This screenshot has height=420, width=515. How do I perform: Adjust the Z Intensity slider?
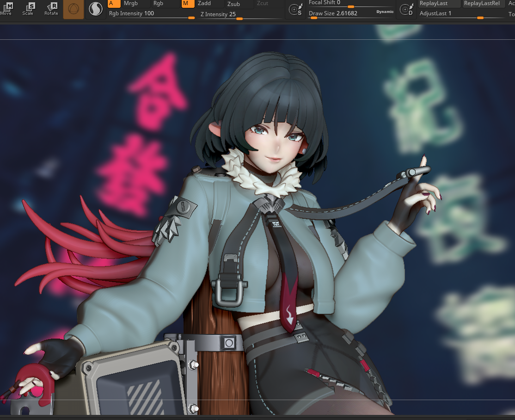pyautogui.click(x=241, y=15)
